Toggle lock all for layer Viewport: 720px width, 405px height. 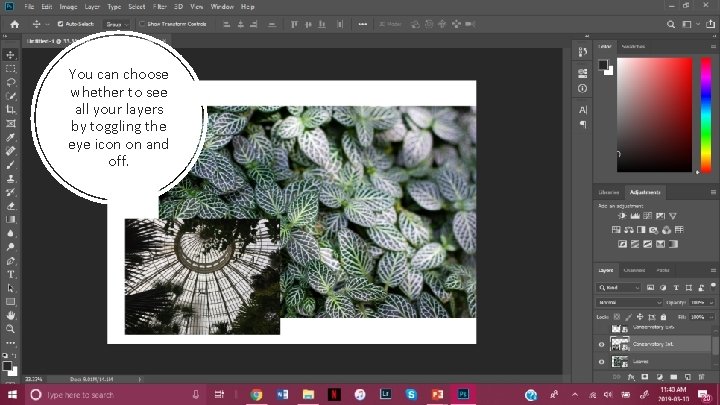pos(663,317)
